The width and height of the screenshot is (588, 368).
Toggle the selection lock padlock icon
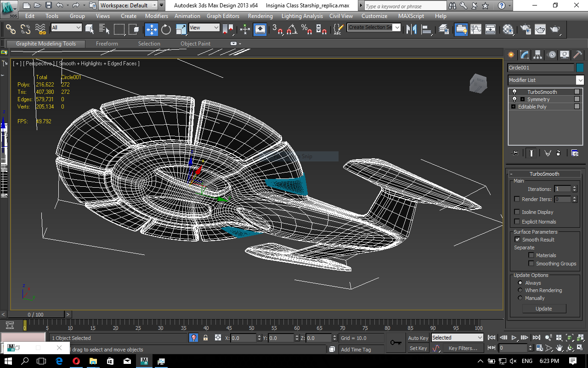[x=205, y=338]
